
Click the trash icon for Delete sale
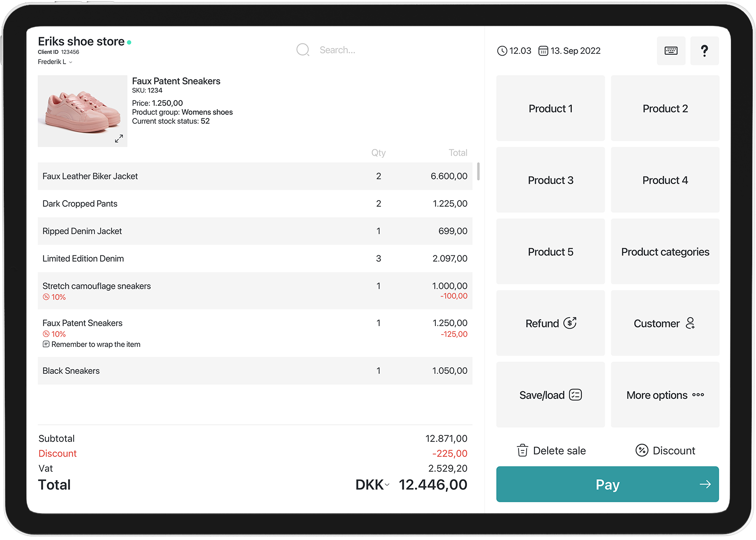(522, 450)
